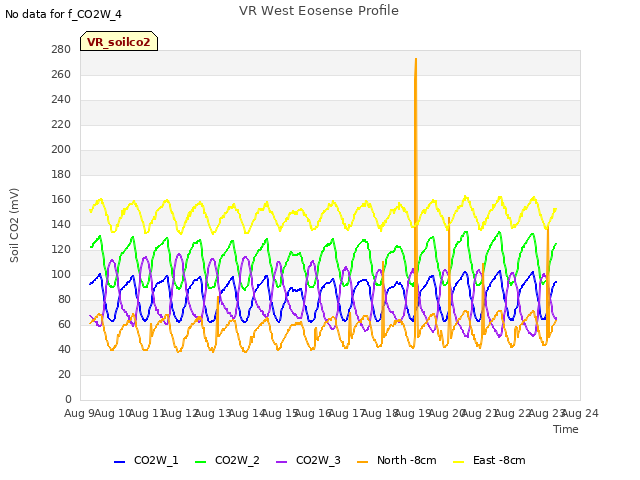Click the Aug 24 x-axis label
This screenshot has width=640, height=480.
click(580, 413)
